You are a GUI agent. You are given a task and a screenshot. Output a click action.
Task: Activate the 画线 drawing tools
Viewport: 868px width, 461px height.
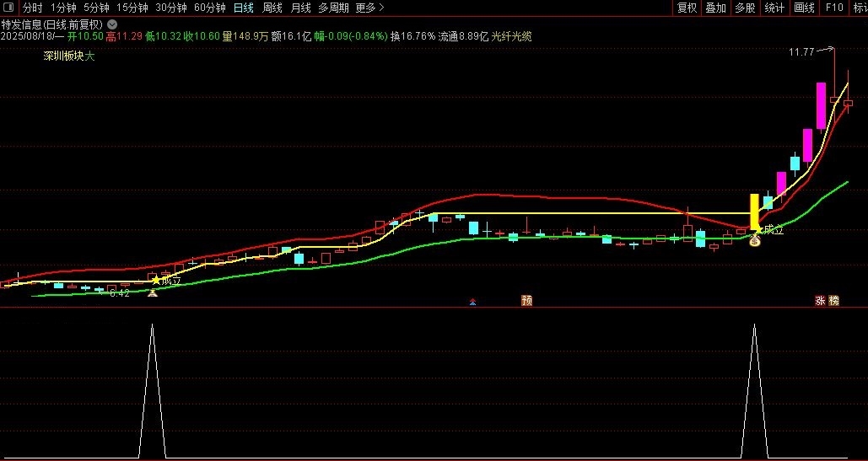805,8
